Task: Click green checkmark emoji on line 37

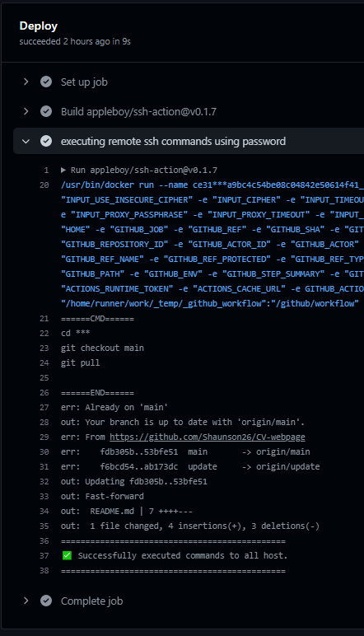Action: [67, 556]
